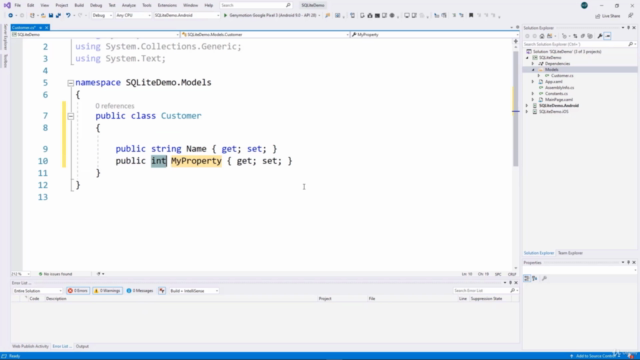
Task: Open SQLiteDemo.Android startup project dropdown
Action: click(x=187, y=16)
